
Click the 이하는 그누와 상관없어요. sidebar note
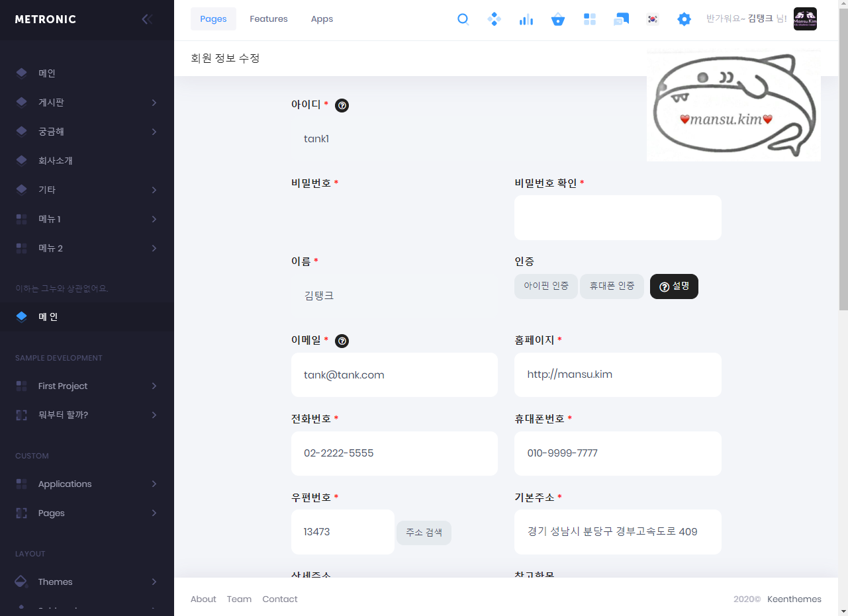[62, 288]
